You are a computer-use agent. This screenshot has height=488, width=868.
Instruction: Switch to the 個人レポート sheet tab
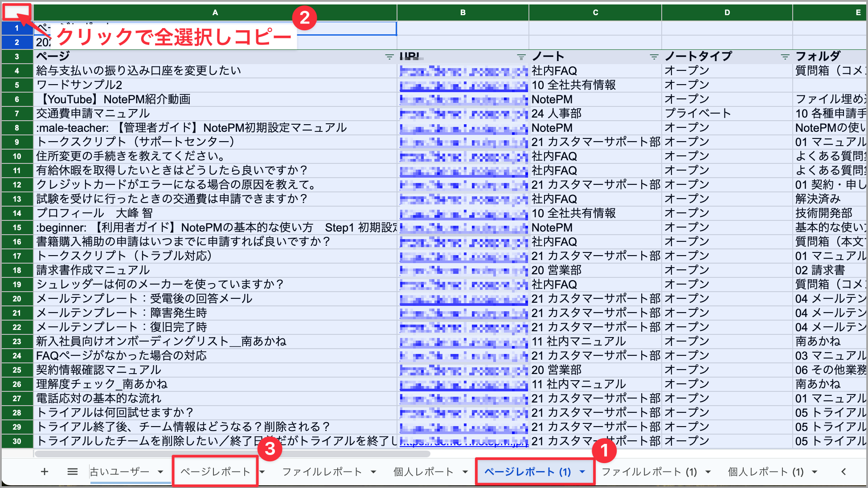423,472
